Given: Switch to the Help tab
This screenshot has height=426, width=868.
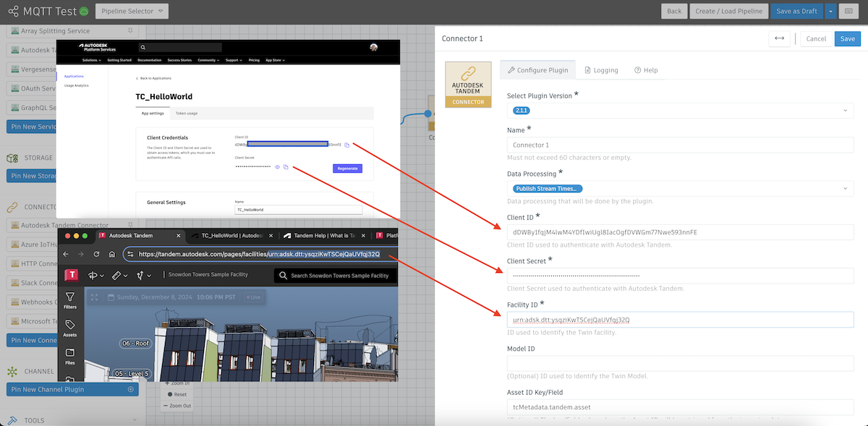Looking at the screenshot, I should coord(646,70).
